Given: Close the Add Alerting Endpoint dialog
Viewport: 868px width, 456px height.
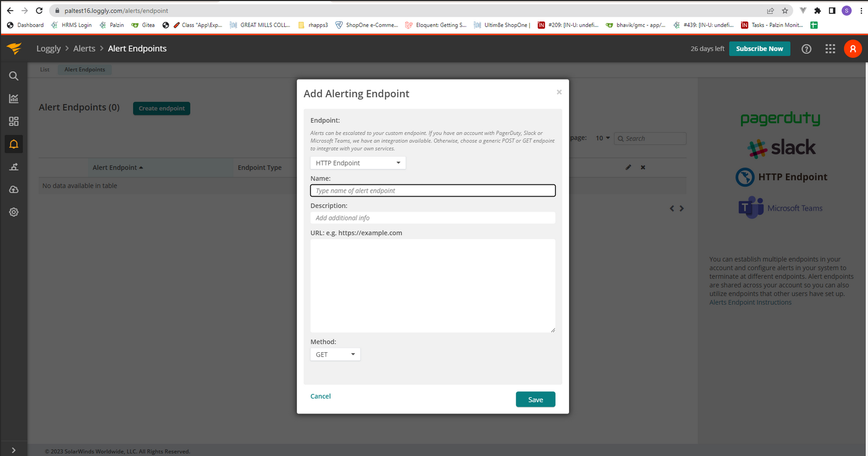Looking at the screenshot, I should 559,92.
